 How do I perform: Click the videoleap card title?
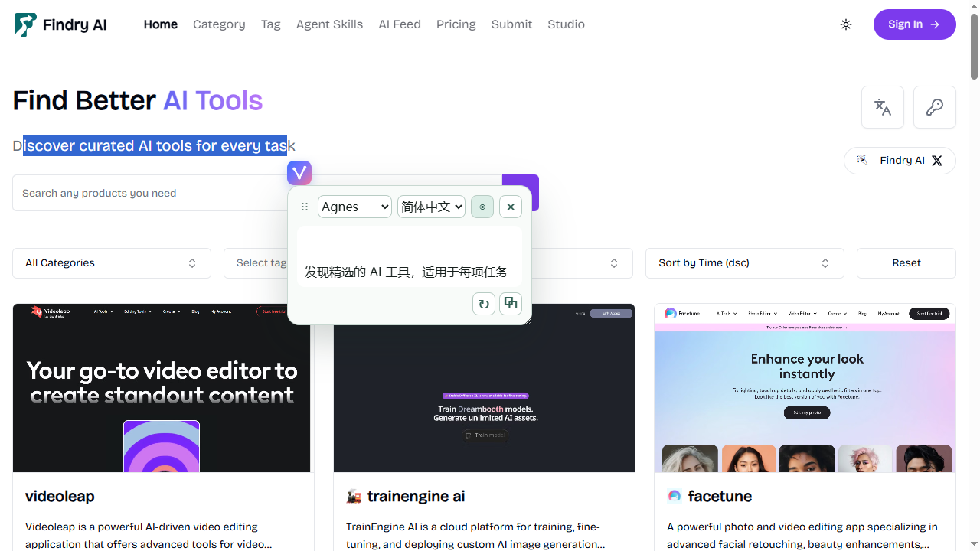60,496
